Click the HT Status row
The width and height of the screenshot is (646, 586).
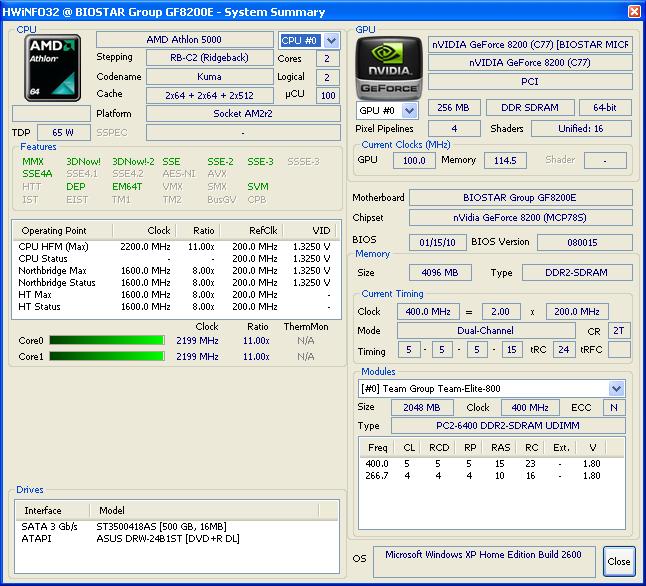tap(176, 306)
